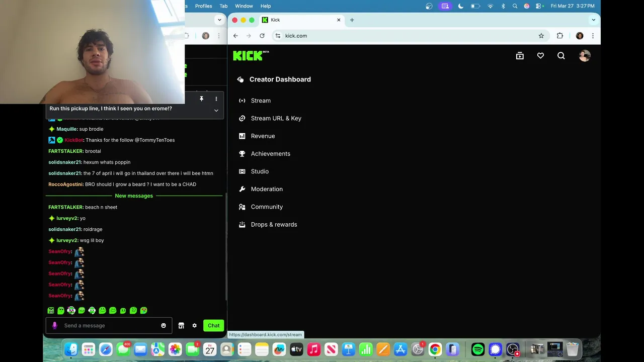
Task: Click Maquille username in chat
Action: pyautogui.click(x=67, y=129)
